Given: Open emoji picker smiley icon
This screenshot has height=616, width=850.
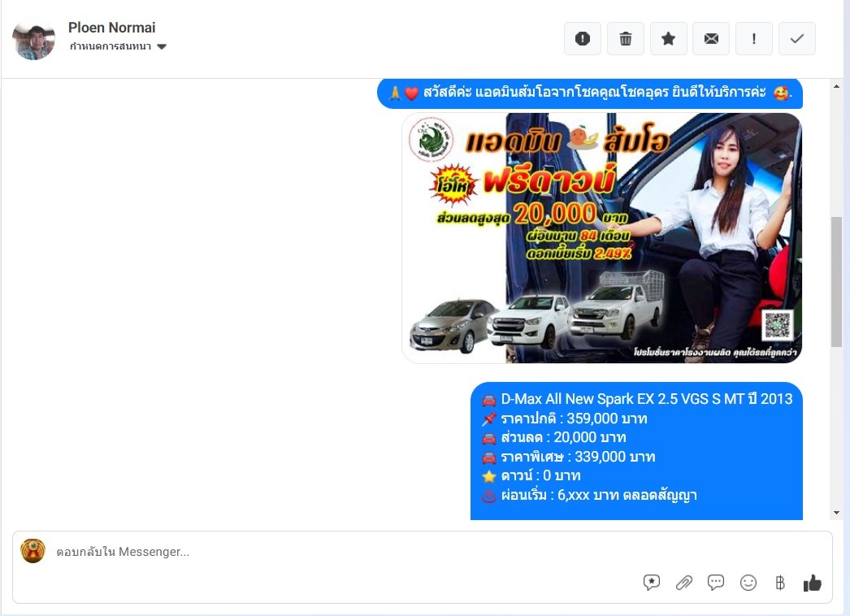Looking at the screenshot, I should (748, 583).
